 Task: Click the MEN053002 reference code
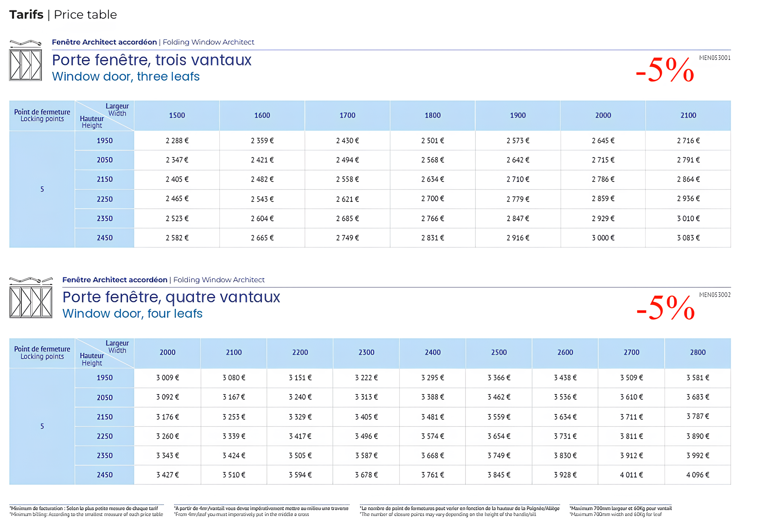pyautogui.click(x=714, y=295)
